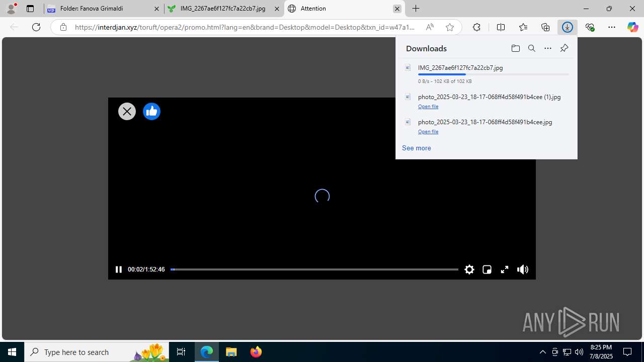Select the Attention tab
The height and width of the screenshot is (362, 644).
(345, 9)
